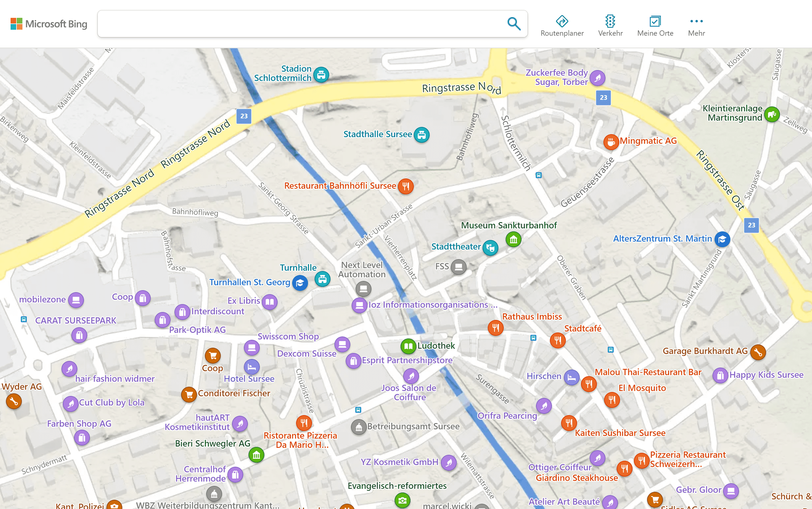Open Meine Orte saved places
812x509 pixels.
click(655, 26)
